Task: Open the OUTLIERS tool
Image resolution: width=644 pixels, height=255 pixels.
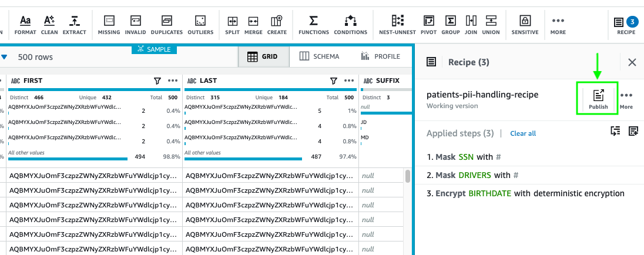Action: (x=200, y=25)
